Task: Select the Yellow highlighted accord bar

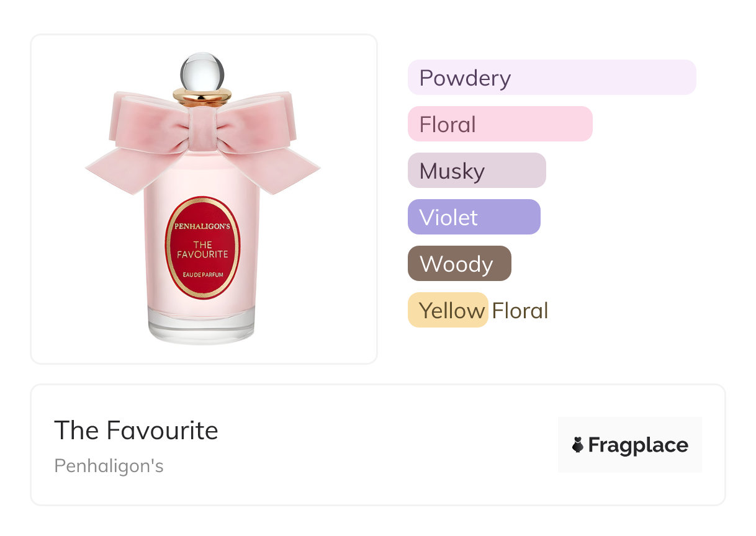Action: [448, 310]
